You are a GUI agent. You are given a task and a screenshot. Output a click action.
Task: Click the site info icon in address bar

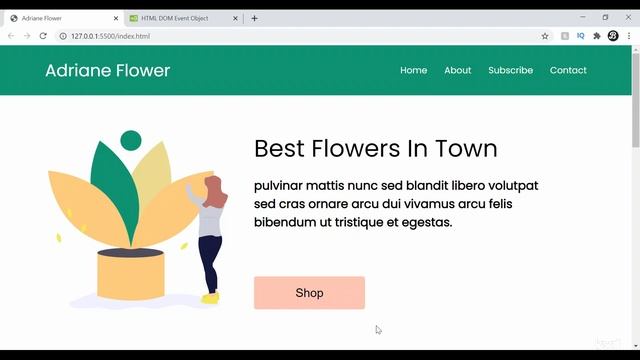pos(63,36)
